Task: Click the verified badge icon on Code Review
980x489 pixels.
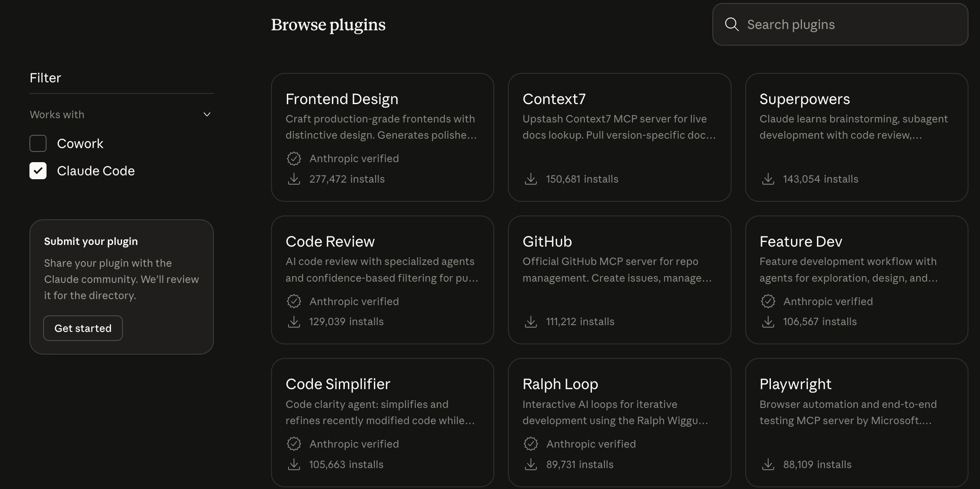Action: coord(294,301)
